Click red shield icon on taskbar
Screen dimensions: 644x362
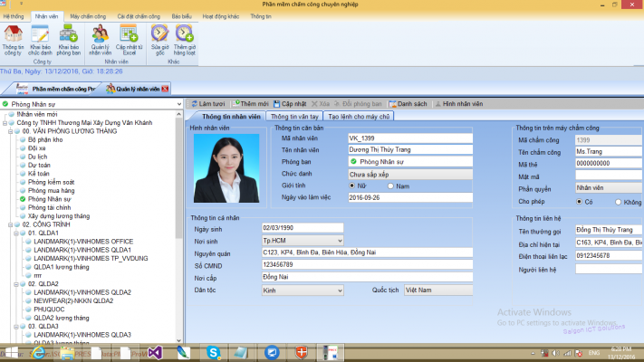(301, 353)
